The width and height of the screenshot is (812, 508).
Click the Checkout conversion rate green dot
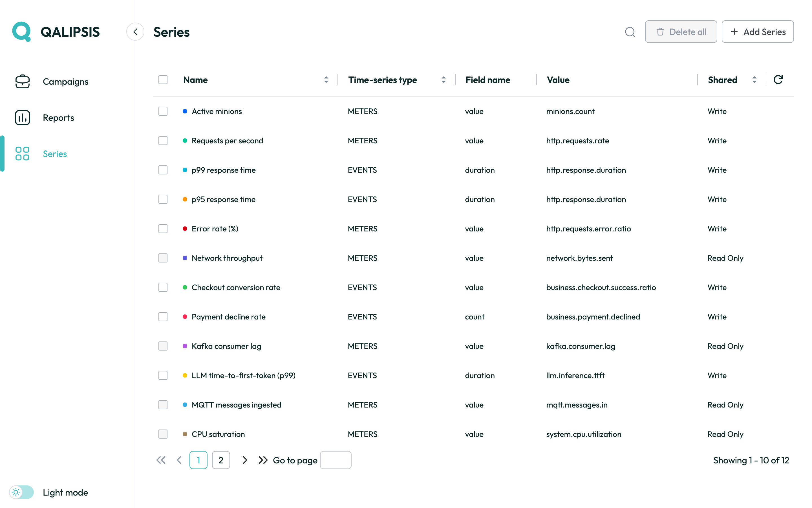pos(185,287)
